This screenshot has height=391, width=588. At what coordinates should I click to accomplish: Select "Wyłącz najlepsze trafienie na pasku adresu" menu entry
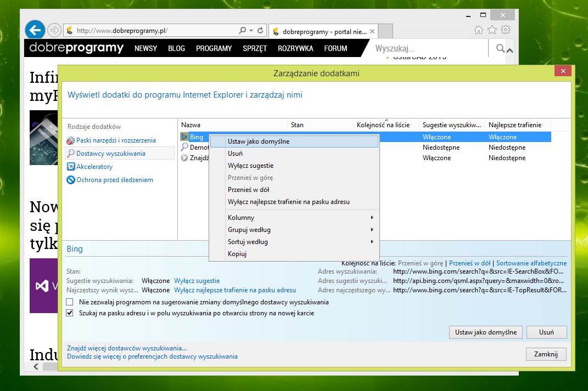(294, 201)
